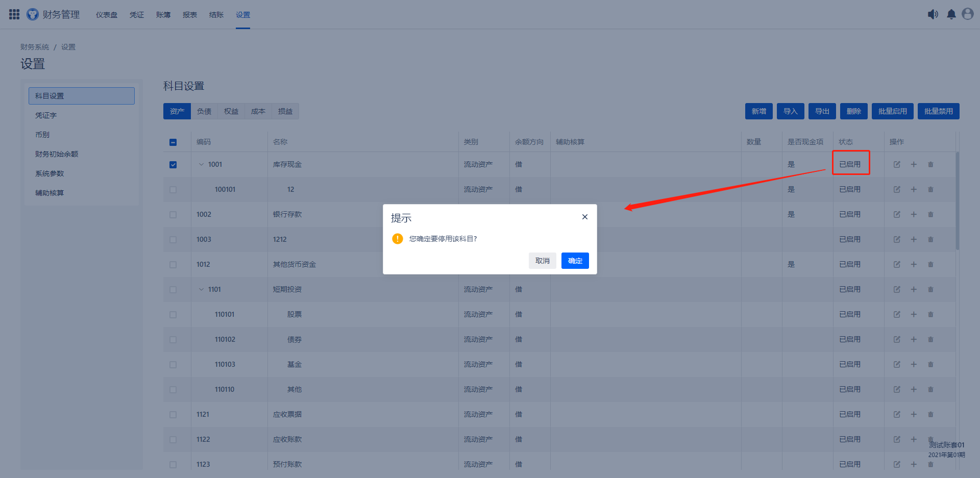
Task: Edit the 1002 银行存款 row
Action: [897, 214]
